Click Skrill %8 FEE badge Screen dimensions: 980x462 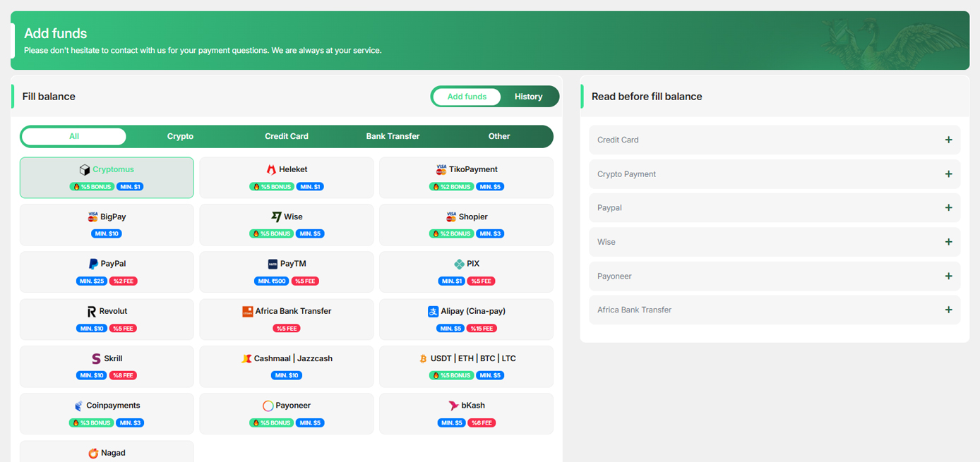[x=123, y=375]
